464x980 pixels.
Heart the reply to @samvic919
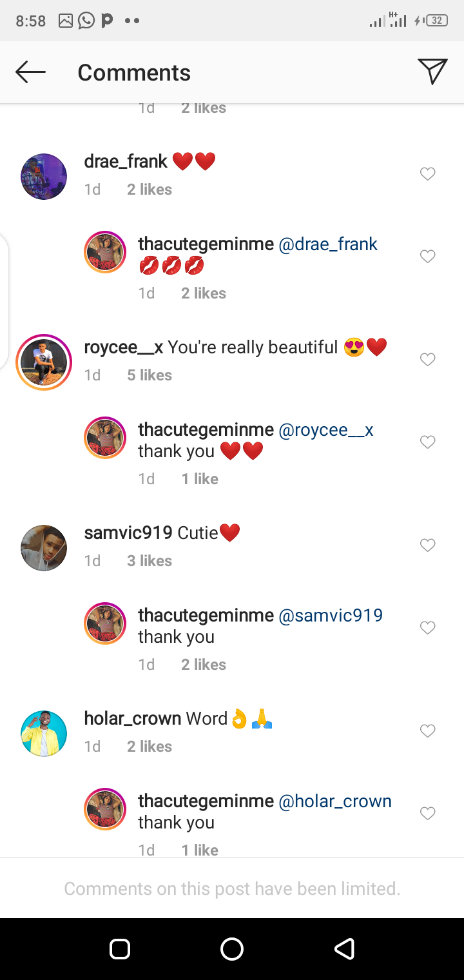tap(428, 628)
